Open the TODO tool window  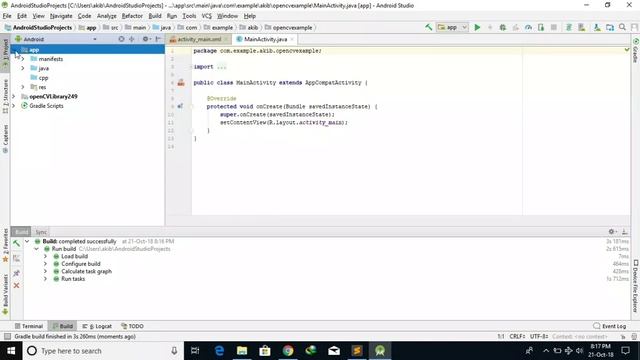tap(133, 326)
